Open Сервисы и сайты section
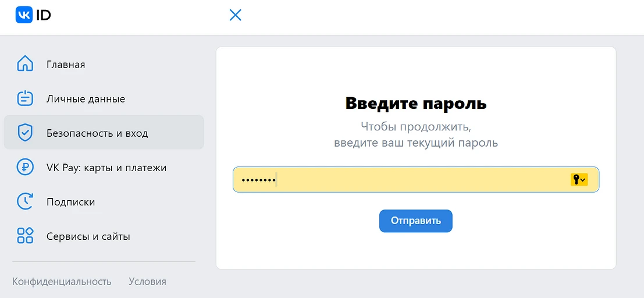The image size is (644, 298). point(88,236)
